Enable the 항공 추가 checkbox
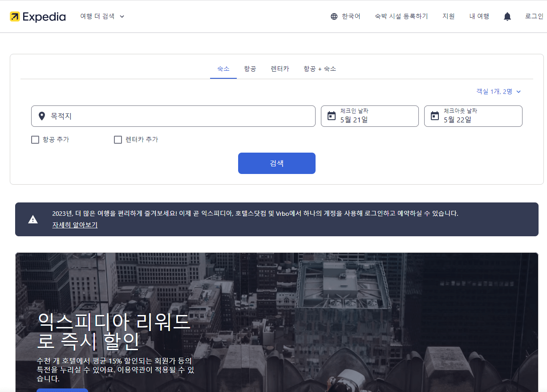The width and height of the screenshot is (547, 392). click(x=35, y=140)
